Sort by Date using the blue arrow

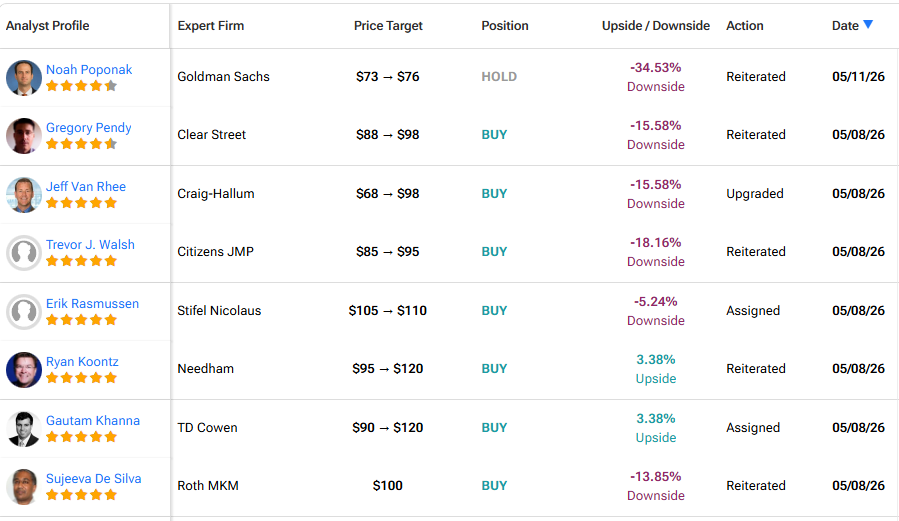tap(868, 24)
